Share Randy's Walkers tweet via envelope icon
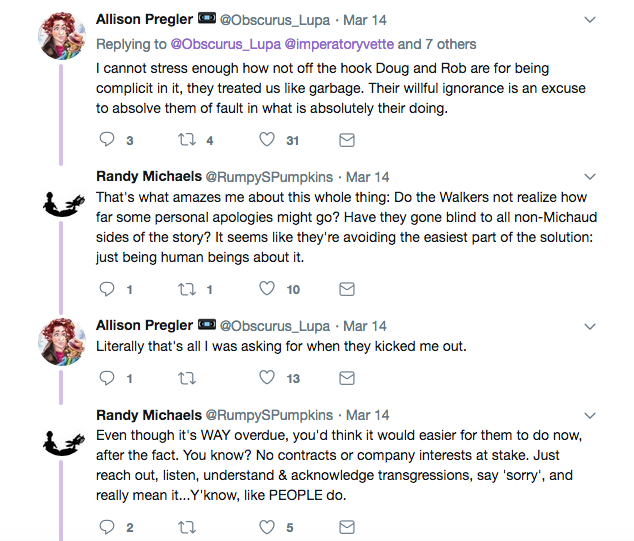This screenshot has width=634, height=541. 347,289
